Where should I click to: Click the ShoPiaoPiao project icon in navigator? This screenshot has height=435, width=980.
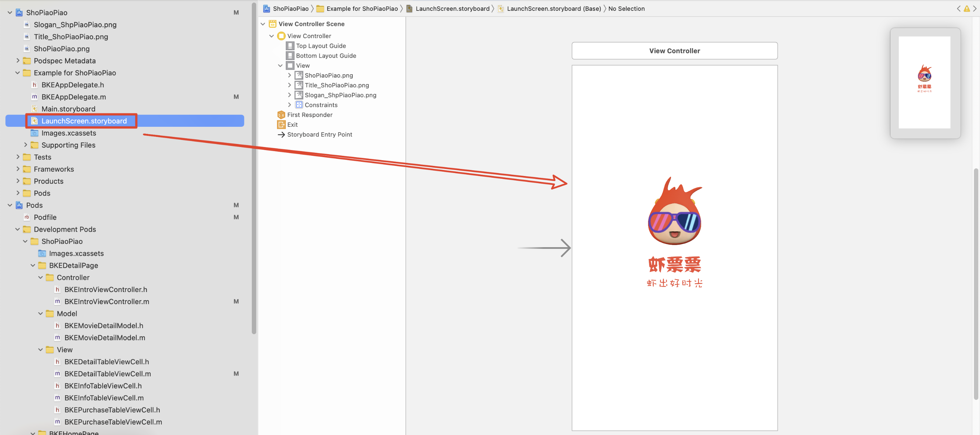click(19, 12)
